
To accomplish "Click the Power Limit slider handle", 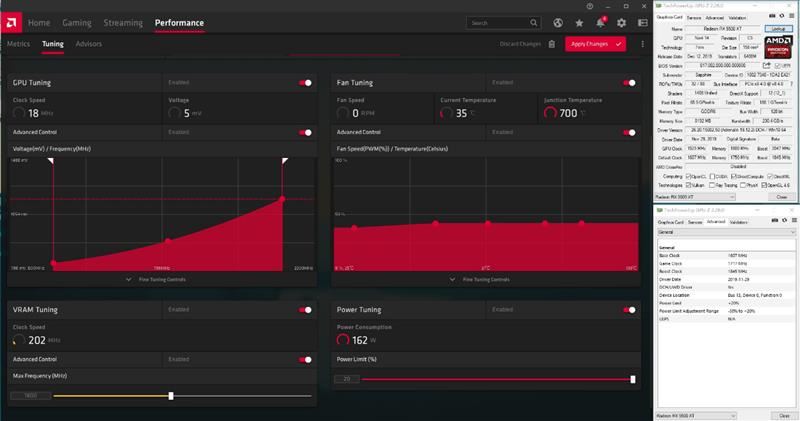I will (633, 379).
